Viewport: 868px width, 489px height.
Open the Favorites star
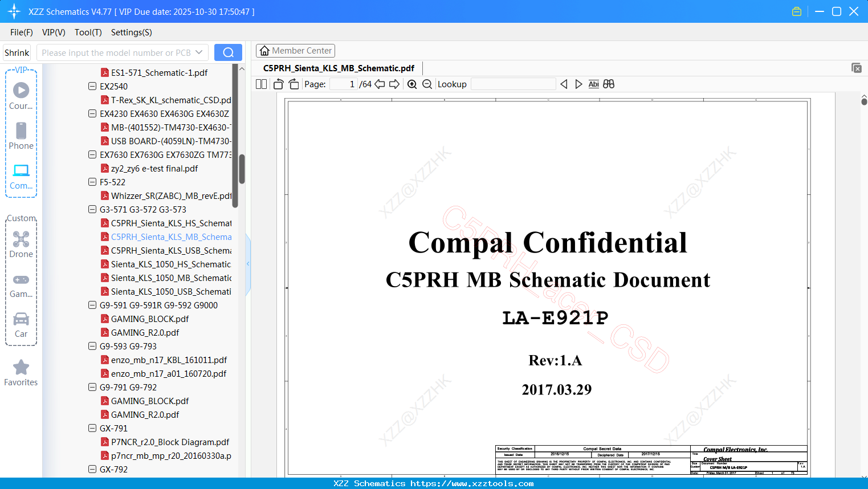coord(21,373)
